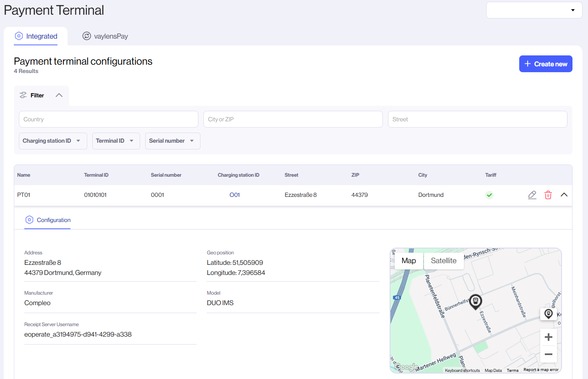This screenshot has width=588, height=379.
Task: Open the Charging station ID dropdown
Action: click(x=52, y=141)
